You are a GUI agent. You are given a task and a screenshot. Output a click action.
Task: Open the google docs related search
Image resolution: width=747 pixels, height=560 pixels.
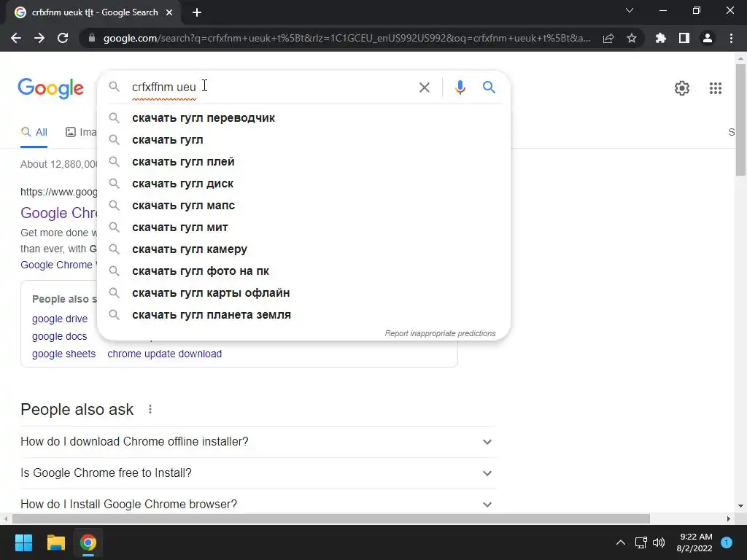click(60, 336)
